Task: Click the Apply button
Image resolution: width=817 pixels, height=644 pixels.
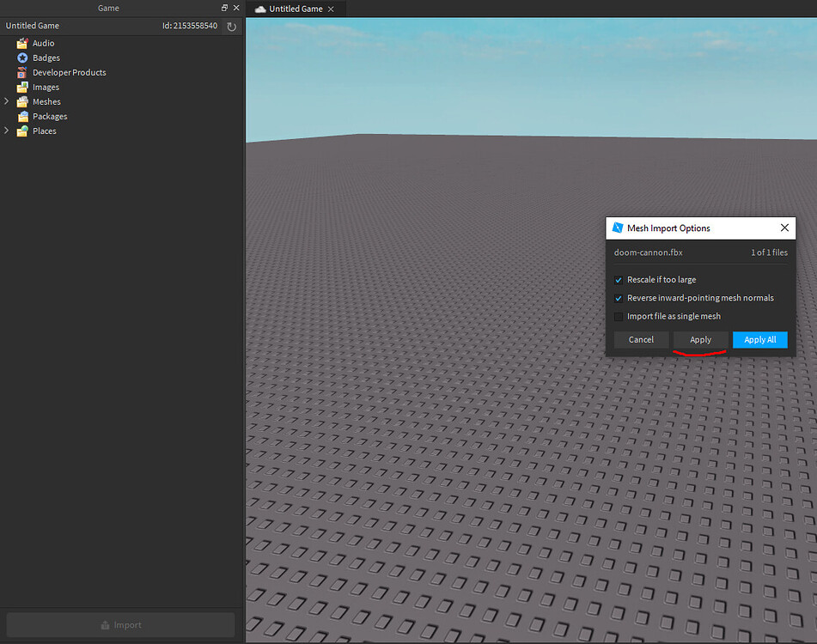Action: [700, 339]
